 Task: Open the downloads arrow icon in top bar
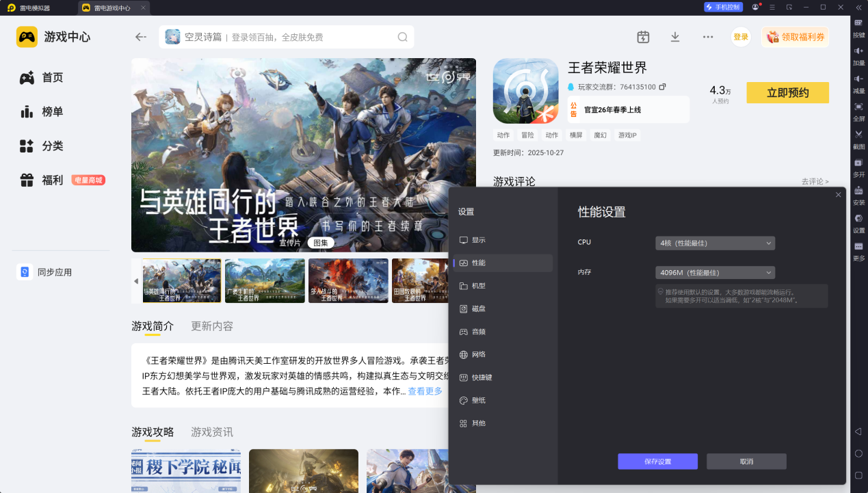(x=675, y=37)
